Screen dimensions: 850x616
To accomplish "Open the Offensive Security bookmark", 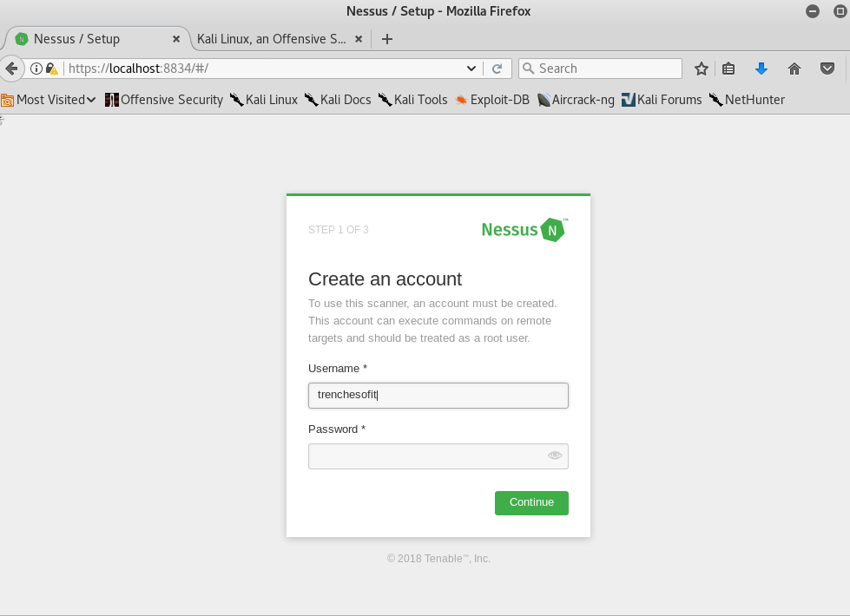I will [164, 100].
